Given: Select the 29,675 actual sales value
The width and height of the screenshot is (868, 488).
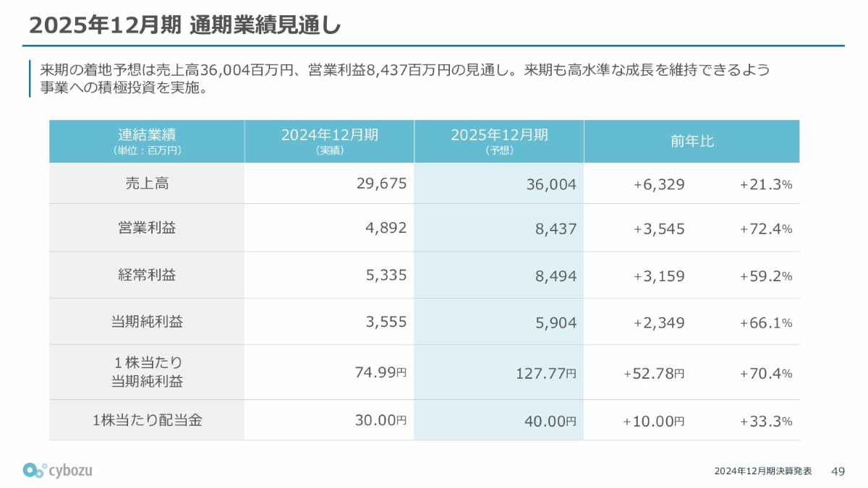Looking at the screenshot, I should (382, 184).
